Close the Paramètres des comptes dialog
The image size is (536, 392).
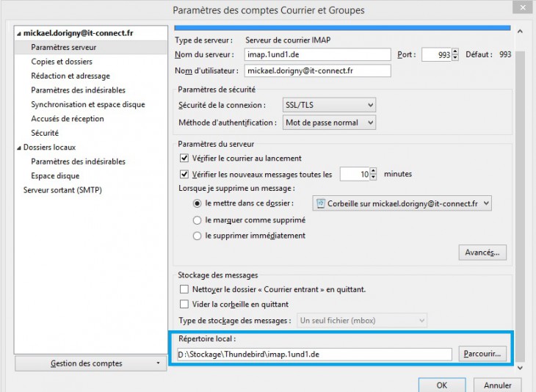pos(523,7)
